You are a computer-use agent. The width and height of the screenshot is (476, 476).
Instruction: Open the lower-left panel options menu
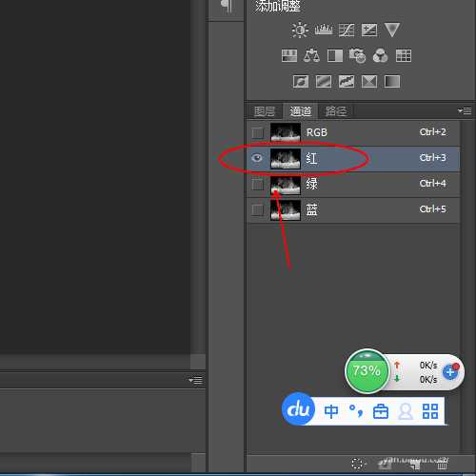tap(195, 380)
